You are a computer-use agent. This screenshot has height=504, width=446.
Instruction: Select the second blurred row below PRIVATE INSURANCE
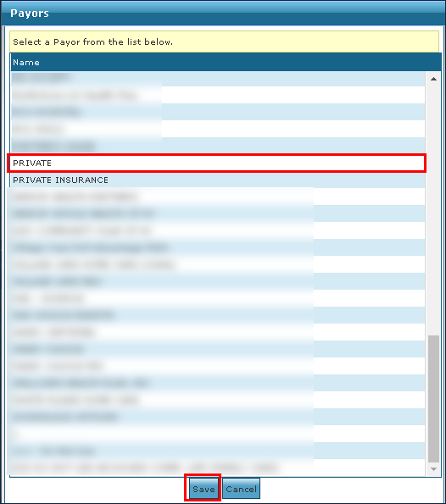[x=217, y=213]
